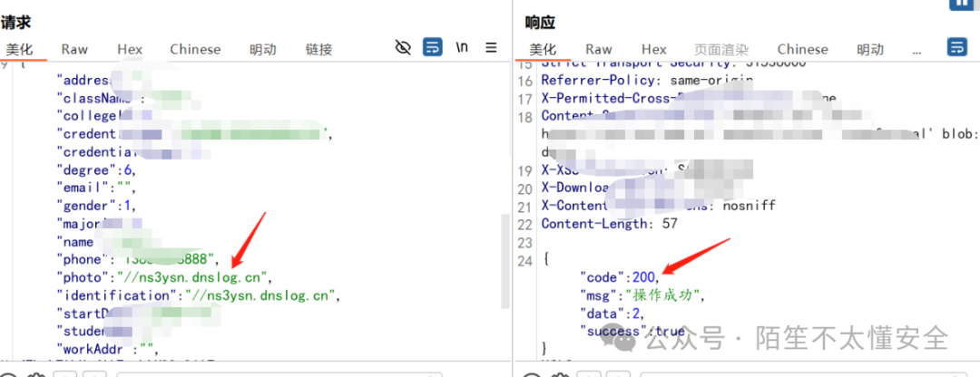980x377 pixels.
Task: Click the "degree":6 line in request
Action: click(x=96, y=169)
